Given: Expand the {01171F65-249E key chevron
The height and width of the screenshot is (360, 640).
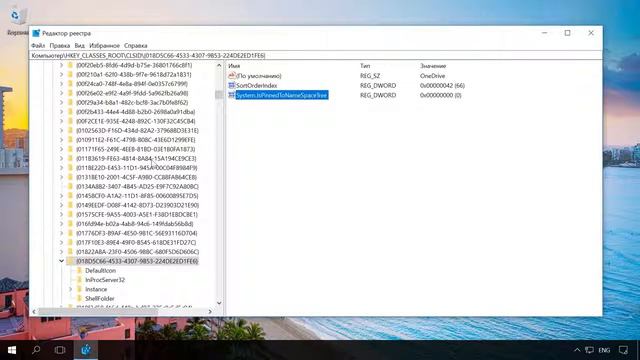Looking at the screenshot, I should [61, 149].
